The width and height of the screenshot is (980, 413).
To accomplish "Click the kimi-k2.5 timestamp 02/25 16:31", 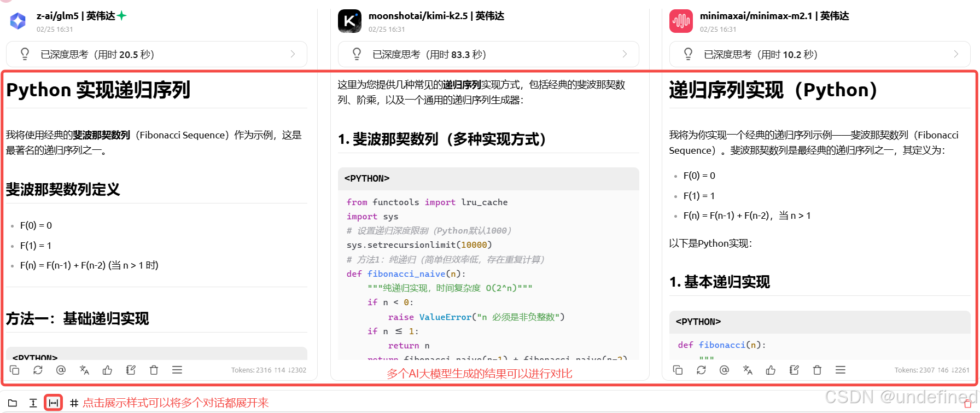I will pos(387,30).
